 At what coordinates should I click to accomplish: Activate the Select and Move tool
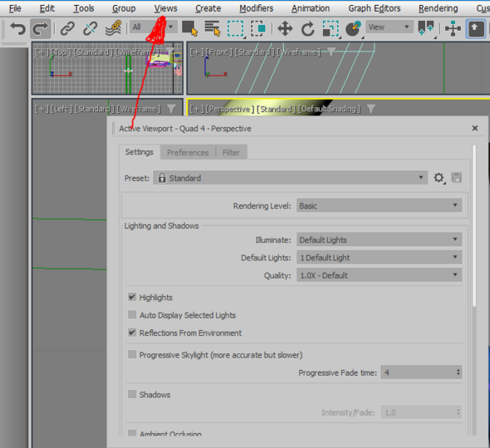[285, 28]
